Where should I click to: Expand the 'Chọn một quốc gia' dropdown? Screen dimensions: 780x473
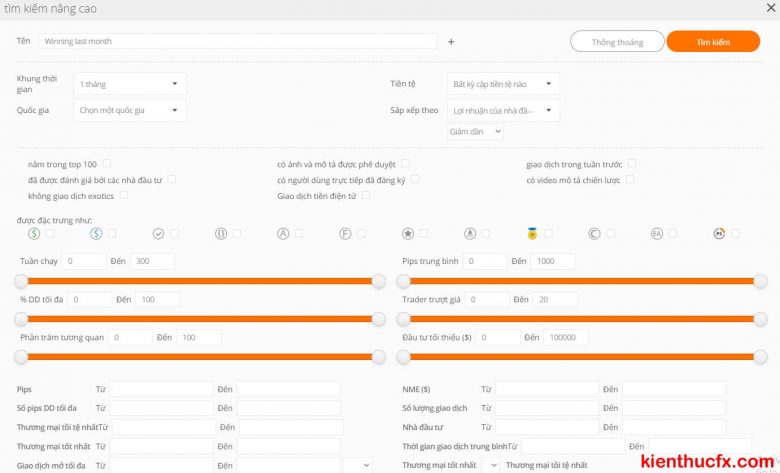pyautogui.click(x=129, y=110)
